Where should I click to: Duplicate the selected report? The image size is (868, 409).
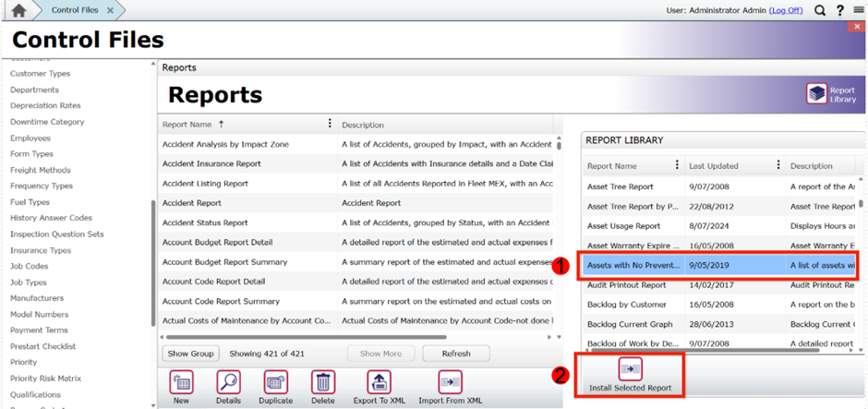pos(276,386)
